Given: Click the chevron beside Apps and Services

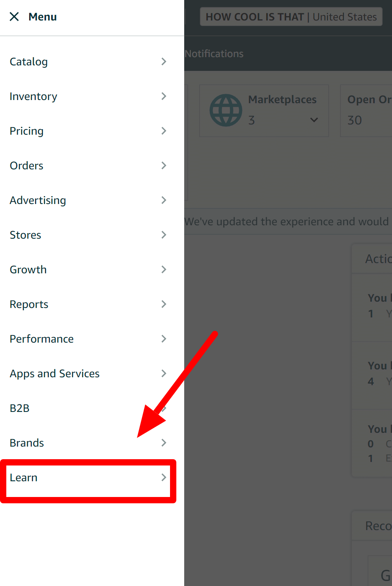Looking at the screenshot, I should coord(164,373).
